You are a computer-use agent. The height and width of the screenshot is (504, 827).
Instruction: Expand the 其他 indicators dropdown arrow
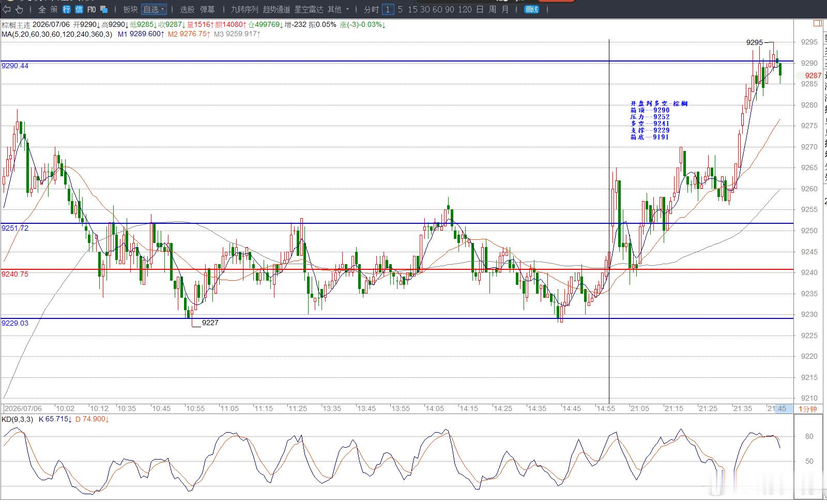coord(347,9)
